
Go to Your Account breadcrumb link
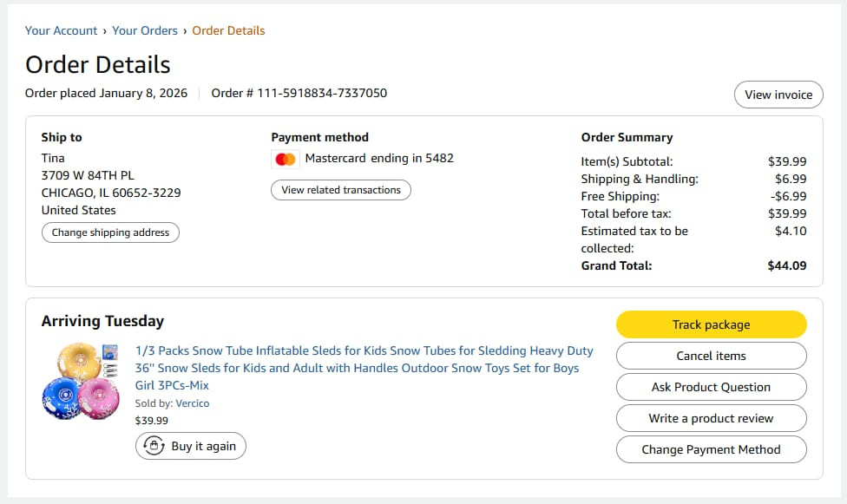click(61, 30)
